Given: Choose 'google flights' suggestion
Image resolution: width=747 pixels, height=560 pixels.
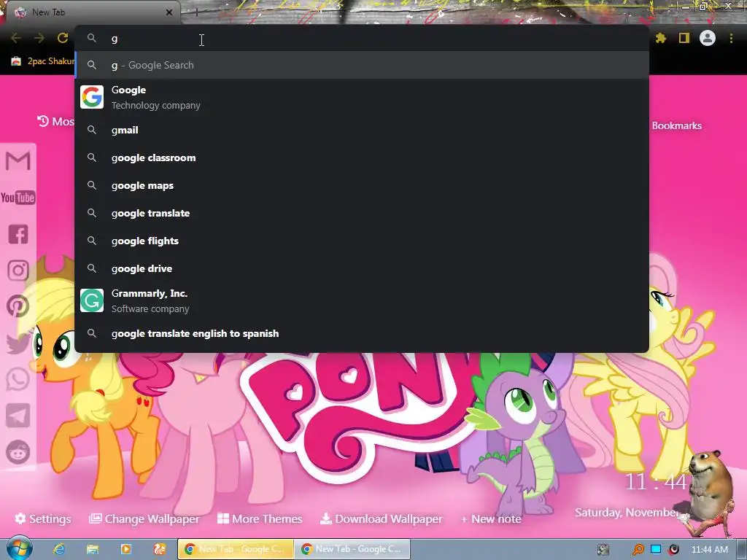Looking at the screenshot, I should point(362,241).
